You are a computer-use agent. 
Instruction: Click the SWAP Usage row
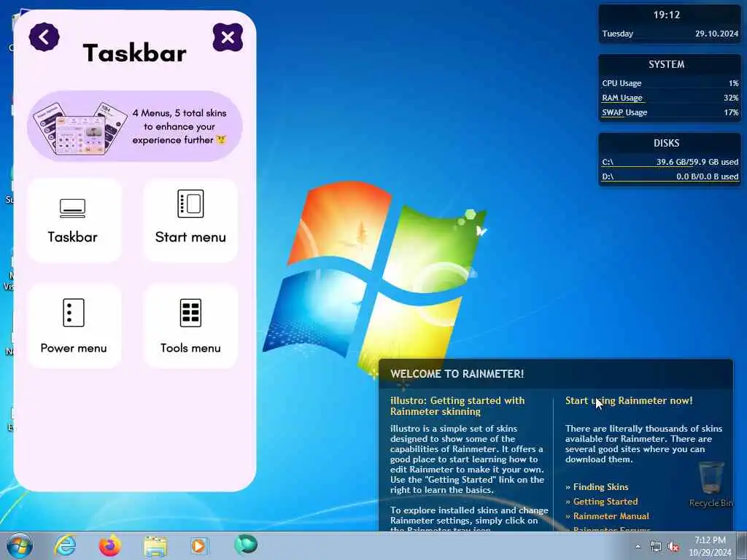[x=670, y=112]
